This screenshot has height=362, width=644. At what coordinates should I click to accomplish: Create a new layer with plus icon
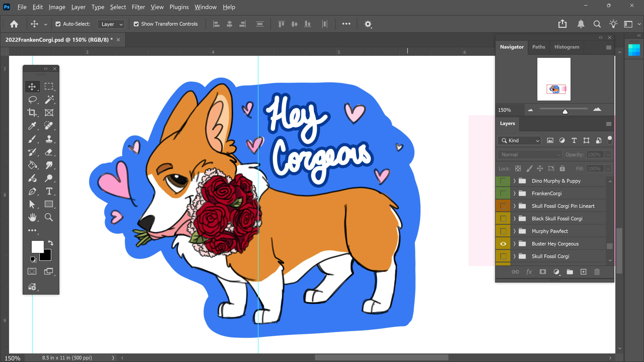583,272
